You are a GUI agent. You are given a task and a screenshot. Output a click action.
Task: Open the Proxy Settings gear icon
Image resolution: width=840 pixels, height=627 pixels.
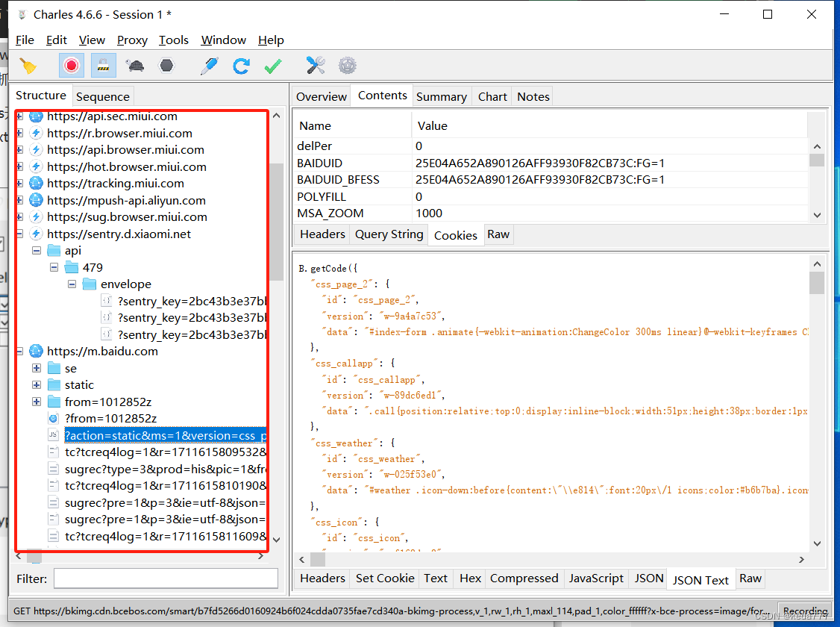point(347,65)
